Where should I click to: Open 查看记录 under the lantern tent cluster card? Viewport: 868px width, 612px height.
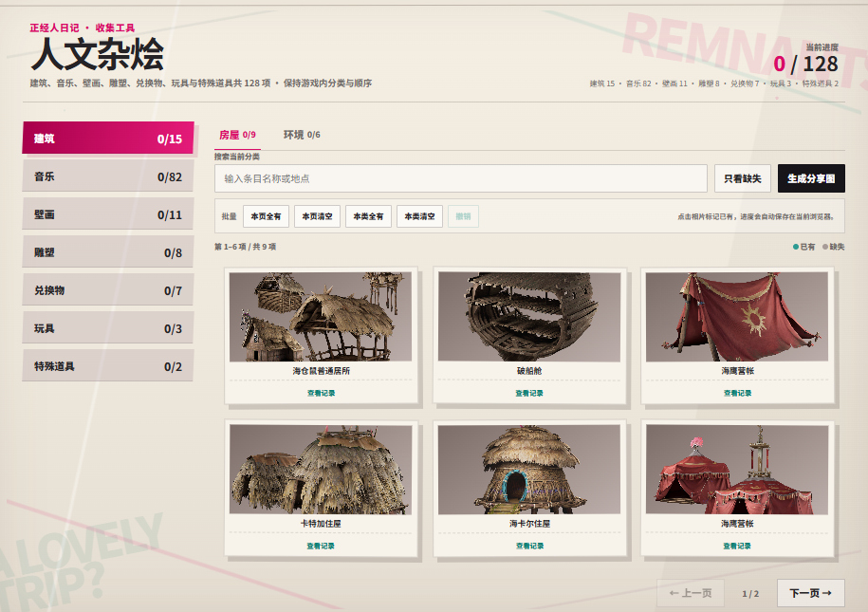(x=737, y=546)
